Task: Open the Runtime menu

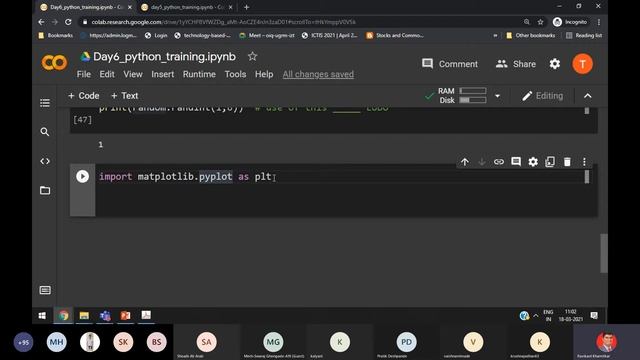Action: point(199,74)
